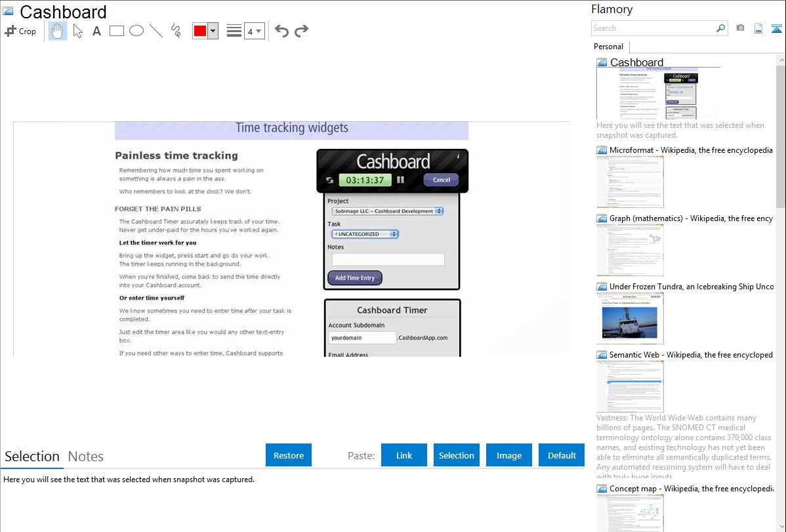The width and height of the screenshot is (786, 532).
Task: Click the Add Time Entry button
Action: click(x=355, y=277)
